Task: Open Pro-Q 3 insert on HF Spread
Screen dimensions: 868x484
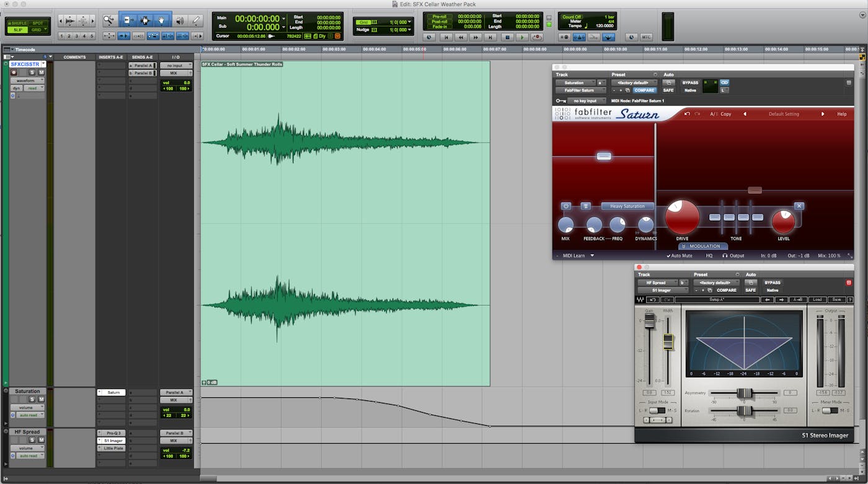Action: point(112,433)
